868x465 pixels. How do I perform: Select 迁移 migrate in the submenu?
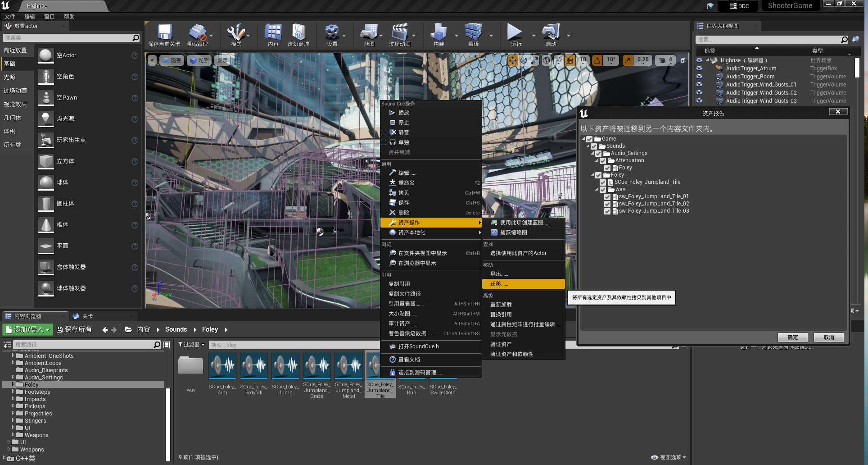523,284
